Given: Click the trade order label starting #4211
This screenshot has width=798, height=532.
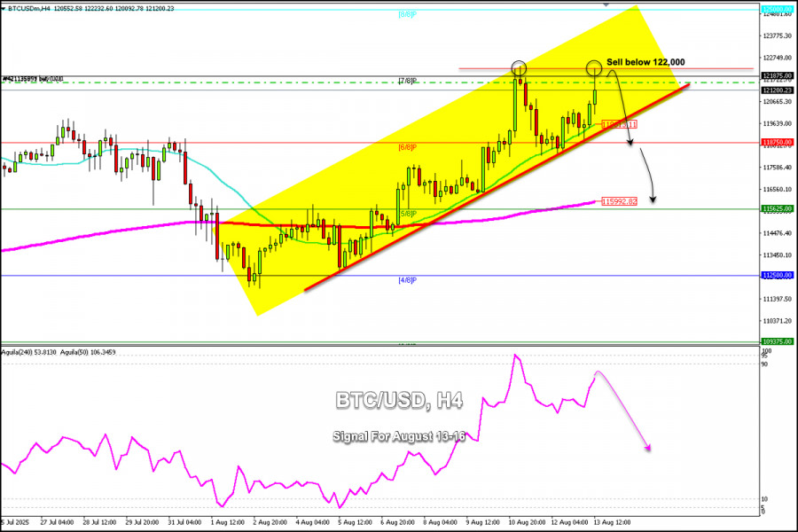Looking at the screenshot, I should 33,79.
